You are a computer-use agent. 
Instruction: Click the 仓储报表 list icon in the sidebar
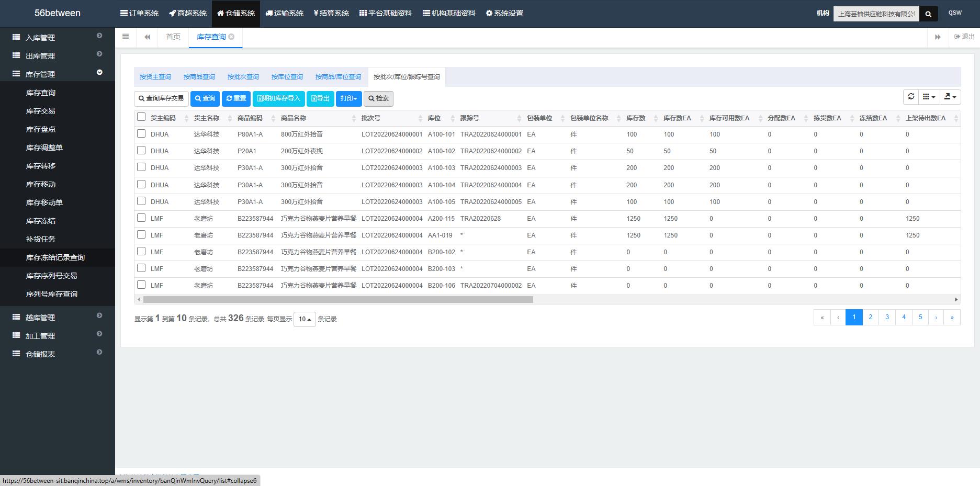(x=16, y=354)
